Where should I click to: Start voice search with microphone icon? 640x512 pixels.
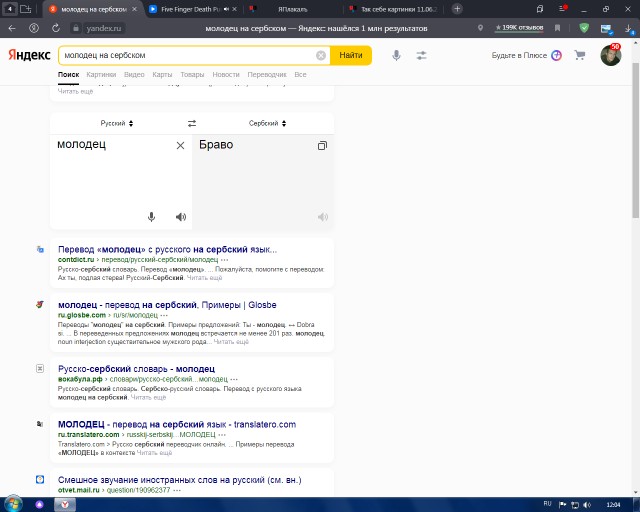click(x=396, y=55)
